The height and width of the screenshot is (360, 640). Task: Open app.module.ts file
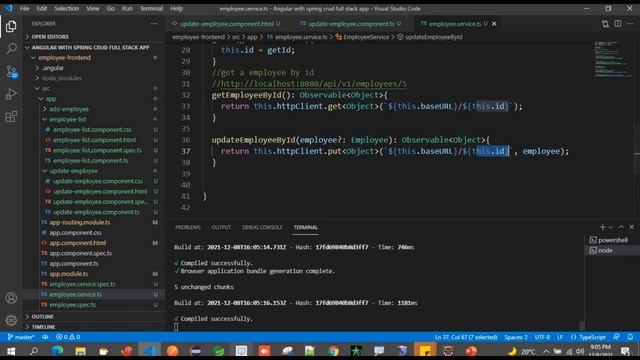(69, 273)
